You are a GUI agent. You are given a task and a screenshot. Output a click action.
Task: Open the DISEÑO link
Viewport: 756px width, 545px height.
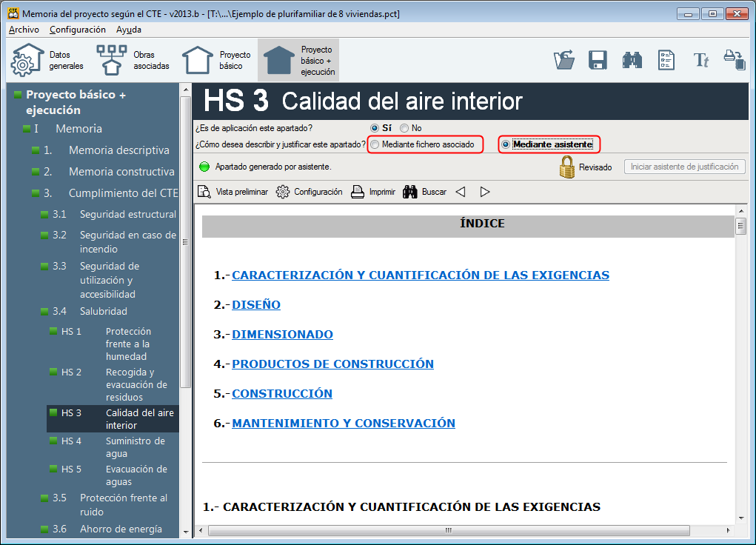pos(256,305)
